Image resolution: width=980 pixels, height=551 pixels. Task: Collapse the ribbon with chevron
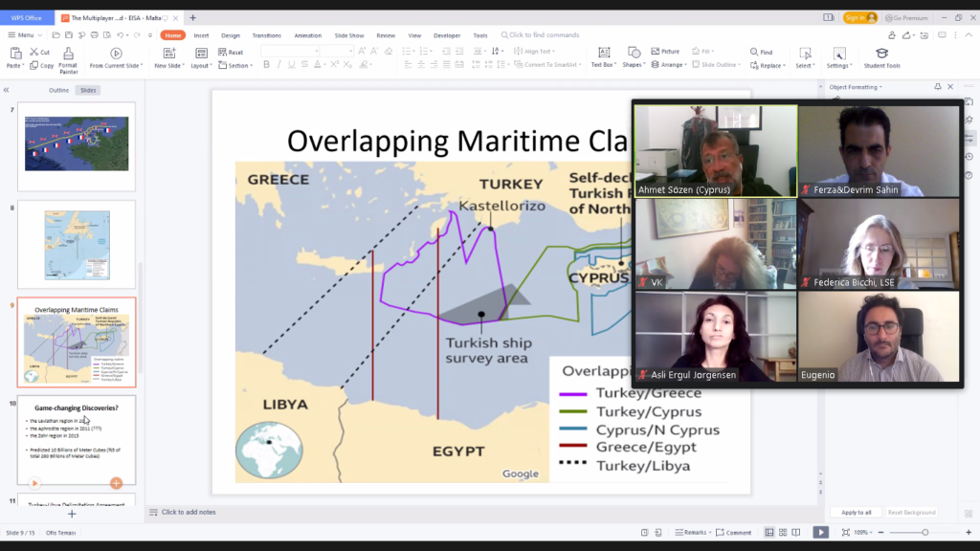click(969, 35)
